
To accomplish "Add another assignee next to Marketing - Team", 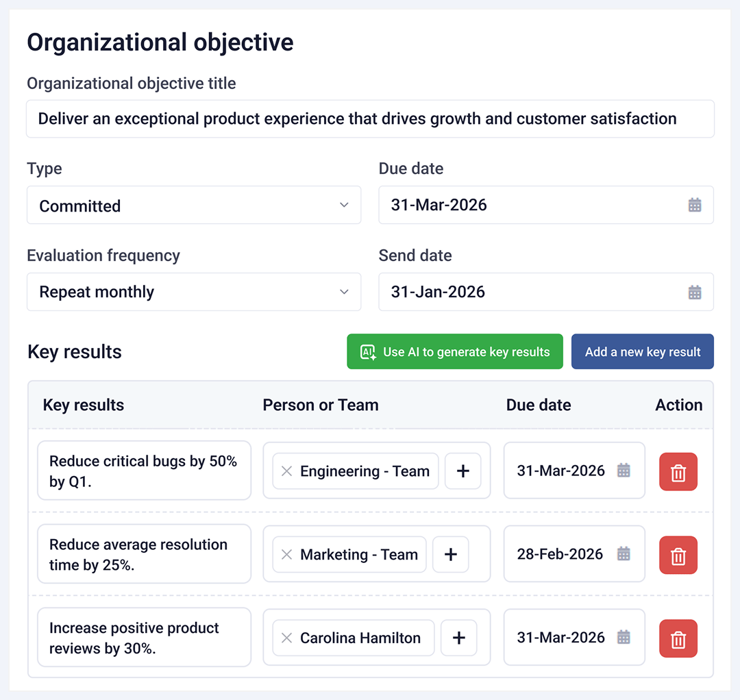I will (x=451, y=555).
